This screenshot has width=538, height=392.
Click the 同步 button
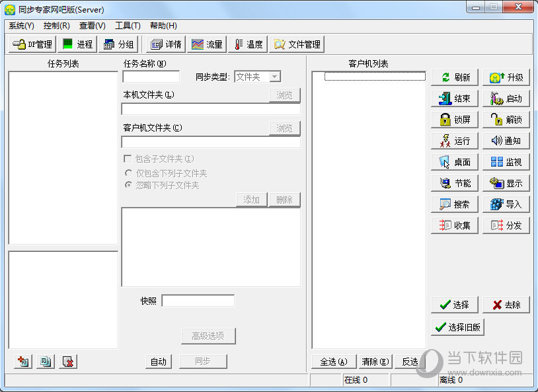pos(203,362)
